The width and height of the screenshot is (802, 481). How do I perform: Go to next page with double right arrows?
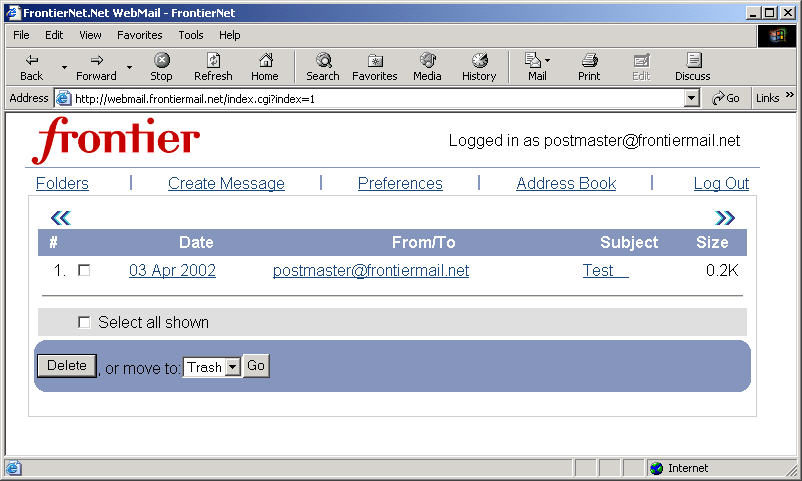[x=725, y=218]
